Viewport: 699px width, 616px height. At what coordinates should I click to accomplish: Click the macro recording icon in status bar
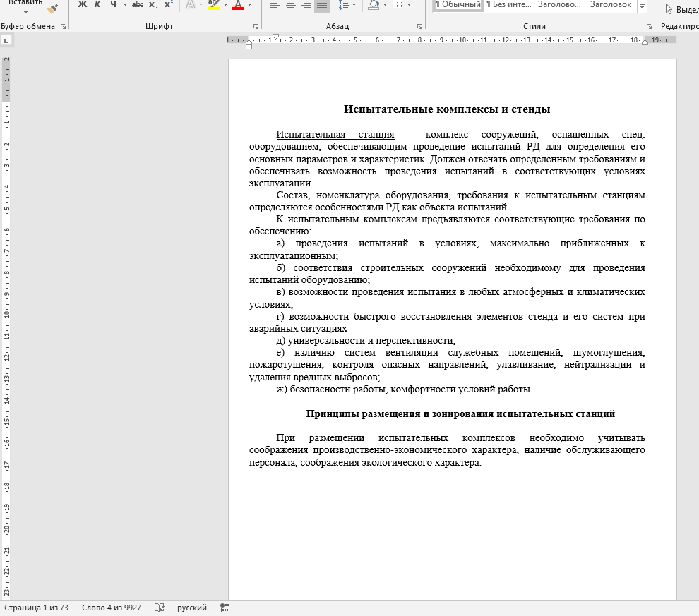(x=225, y=608)
